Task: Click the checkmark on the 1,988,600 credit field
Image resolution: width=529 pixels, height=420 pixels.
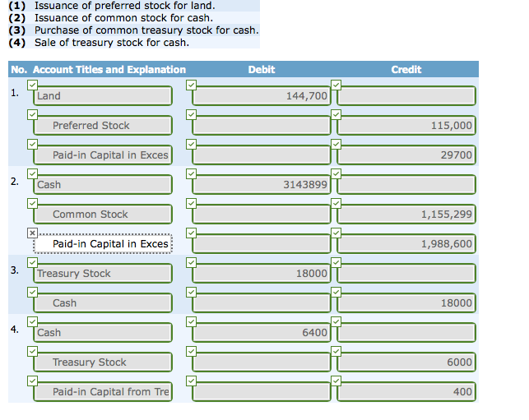Action: (336, 233)
